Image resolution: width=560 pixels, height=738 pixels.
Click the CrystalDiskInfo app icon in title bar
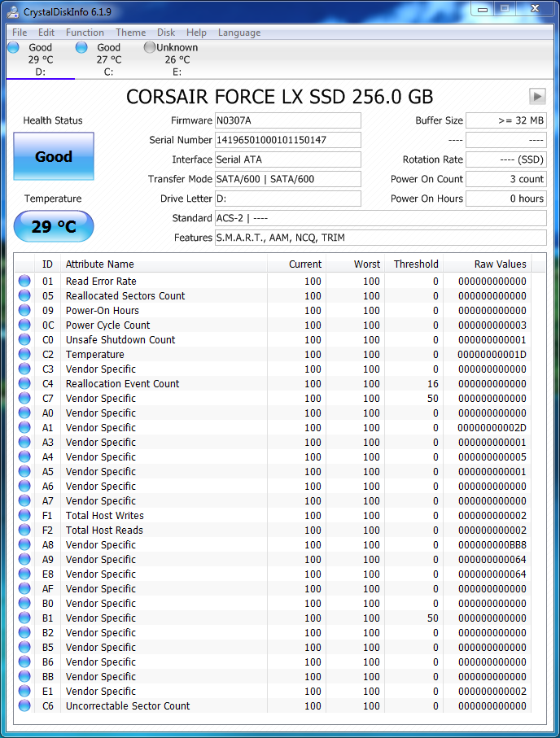click(x=11, y=10)
